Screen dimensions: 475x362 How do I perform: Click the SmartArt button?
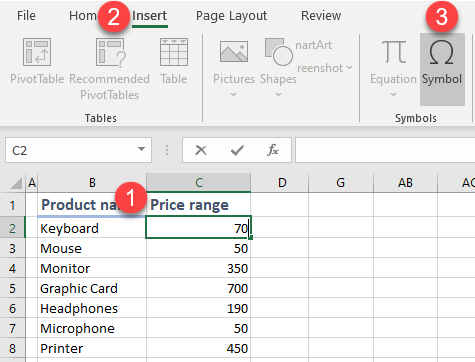(314, 45)
